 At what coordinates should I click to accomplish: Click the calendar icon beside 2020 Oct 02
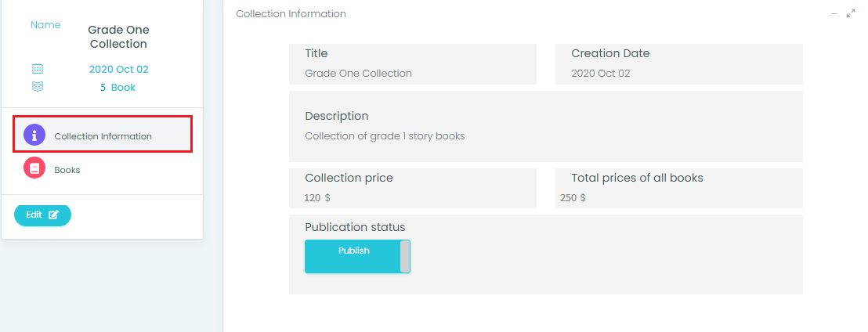click(38, 69)
